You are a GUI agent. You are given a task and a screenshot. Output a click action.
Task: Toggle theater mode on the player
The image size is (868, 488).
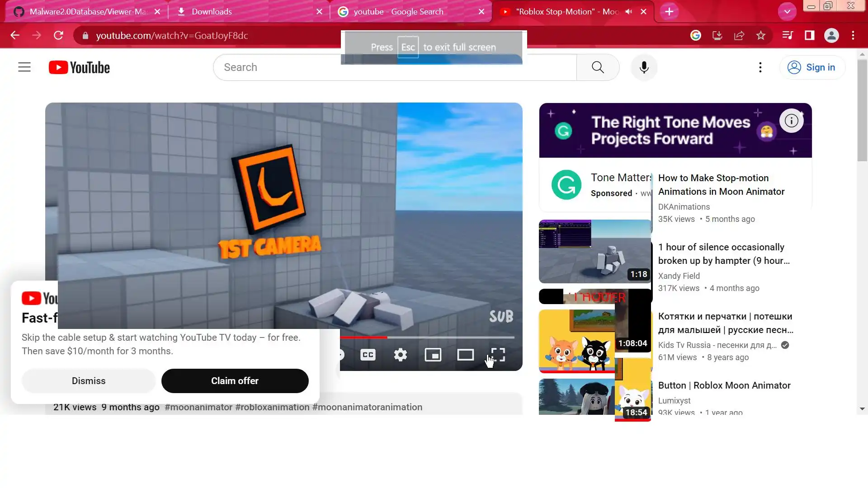(x=465, y=355)
